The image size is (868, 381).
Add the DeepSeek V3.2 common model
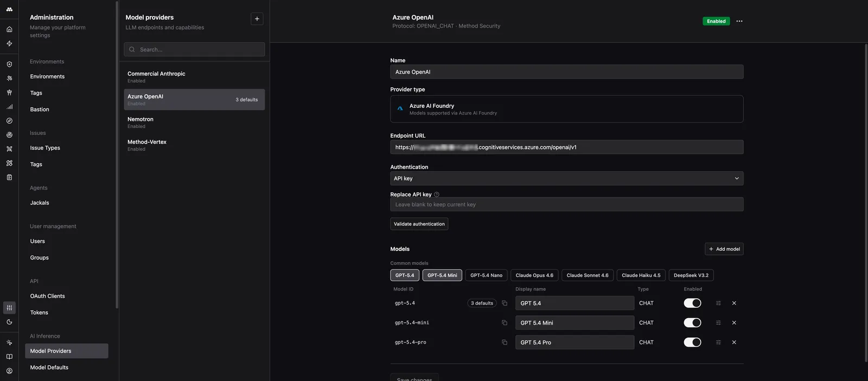pos(691,275)
